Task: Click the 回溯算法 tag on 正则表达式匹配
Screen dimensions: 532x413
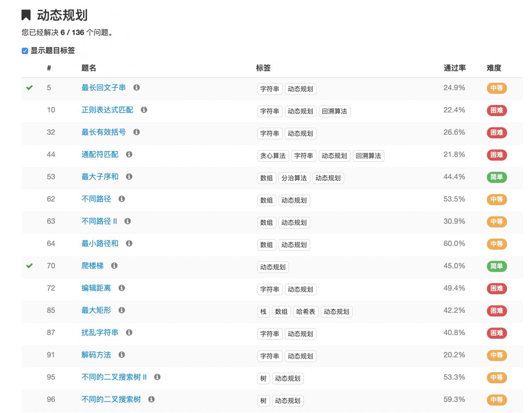Action: (334, 111)
